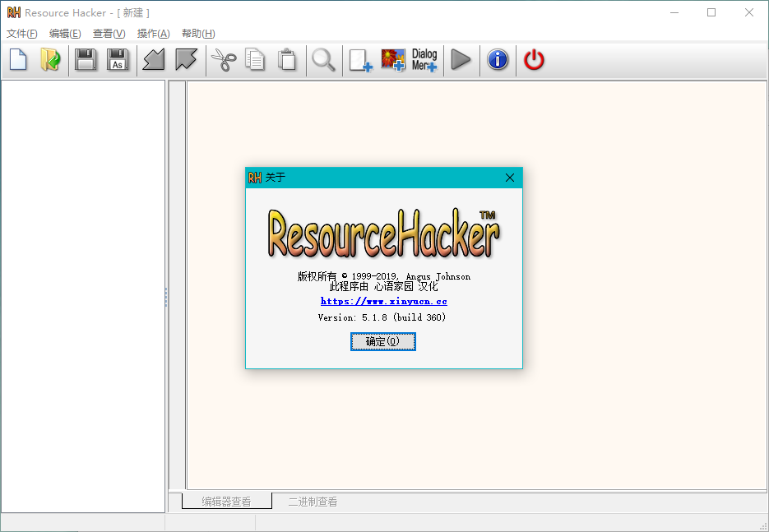Click the blue Info icon
769x532 pixels.
(x=498, y=60)
